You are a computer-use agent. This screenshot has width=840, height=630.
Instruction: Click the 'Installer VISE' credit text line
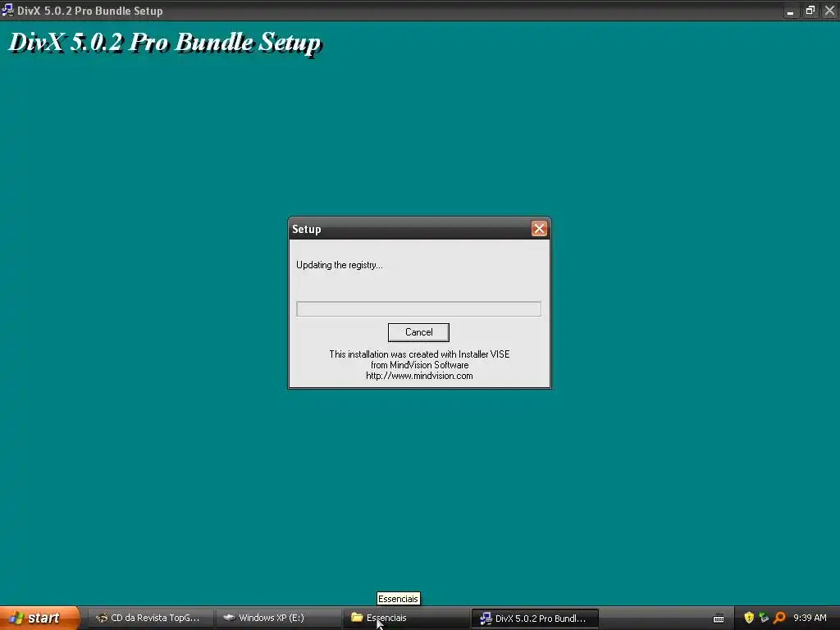419,354
